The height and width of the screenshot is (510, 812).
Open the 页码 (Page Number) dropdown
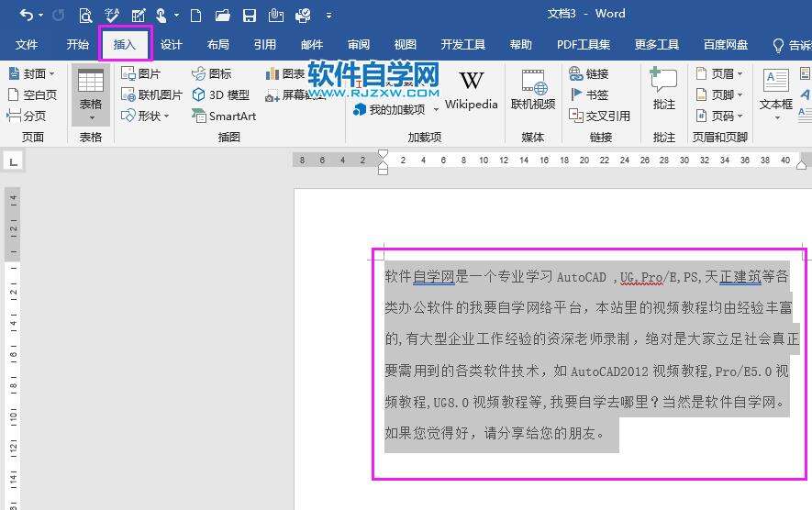(x=719, y=116)
